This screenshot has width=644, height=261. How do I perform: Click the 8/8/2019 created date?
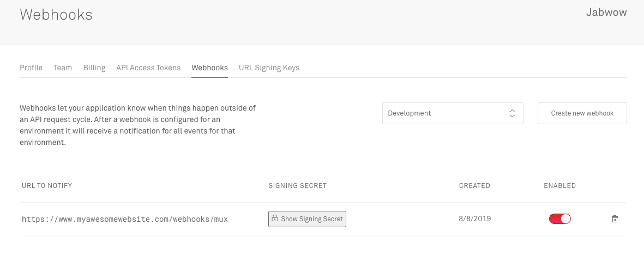click(x=475, y=218)
